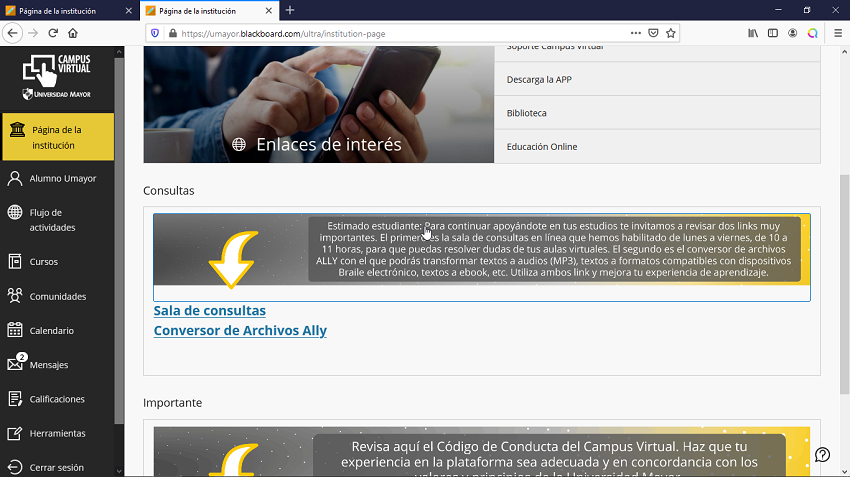Open page actions three-dot menu
Screen dimensions: 850x477
click(x=636, y=33)
